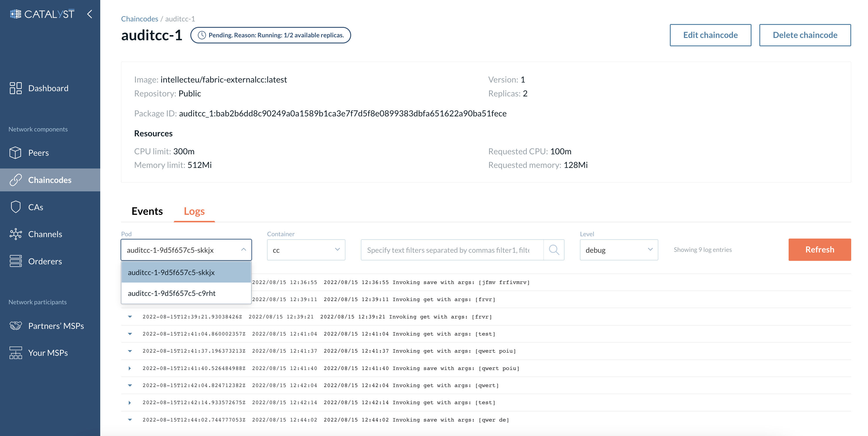
Task: Click the Partners' MSPs handshake icon
Action: (16, 326)
